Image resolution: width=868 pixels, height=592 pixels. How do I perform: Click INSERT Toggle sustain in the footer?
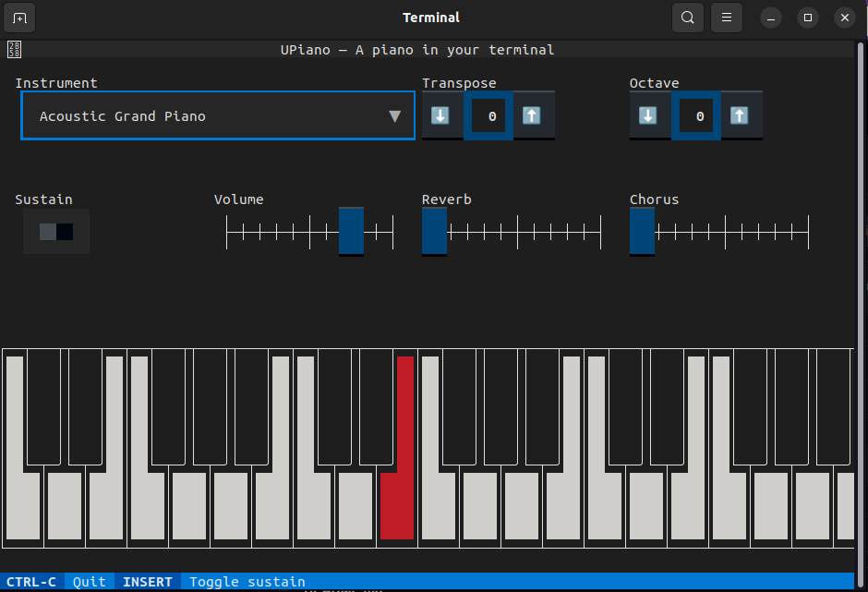213,582
